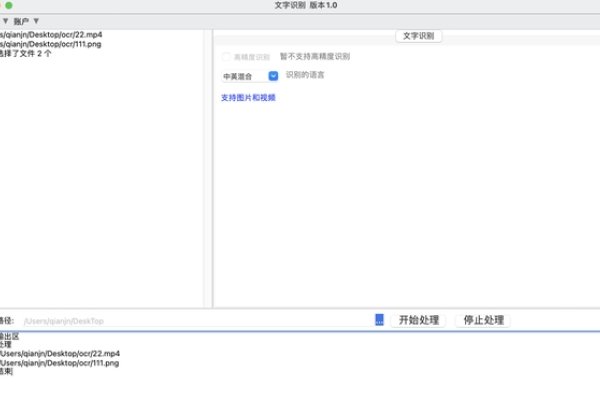Click the 暂不支持高精度识别 notice text

pyautogui.click(x=315, y=57)
